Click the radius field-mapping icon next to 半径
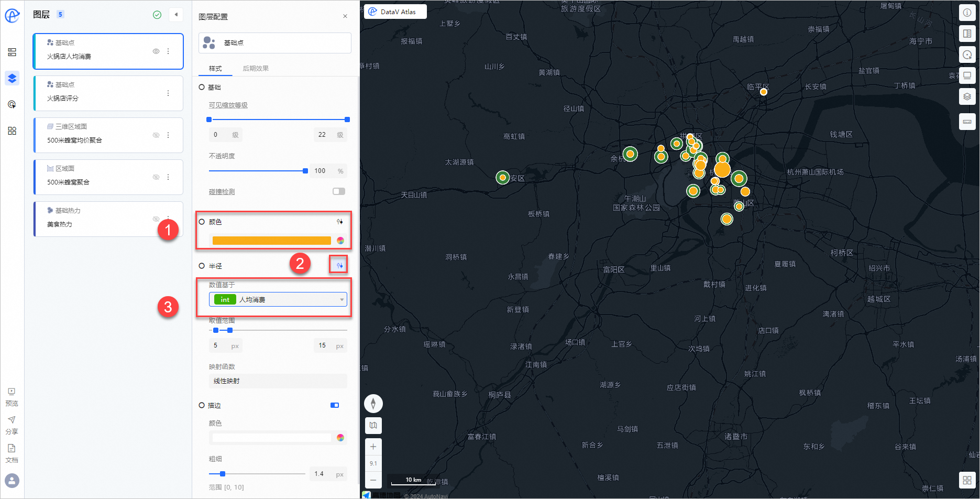980x499 pixels. [339, 265]
